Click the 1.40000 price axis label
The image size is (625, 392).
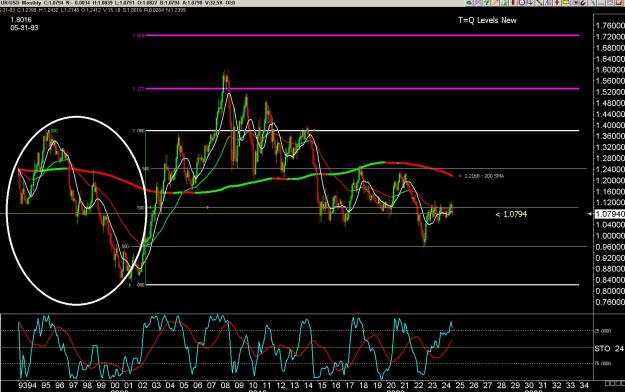[610, 125]
